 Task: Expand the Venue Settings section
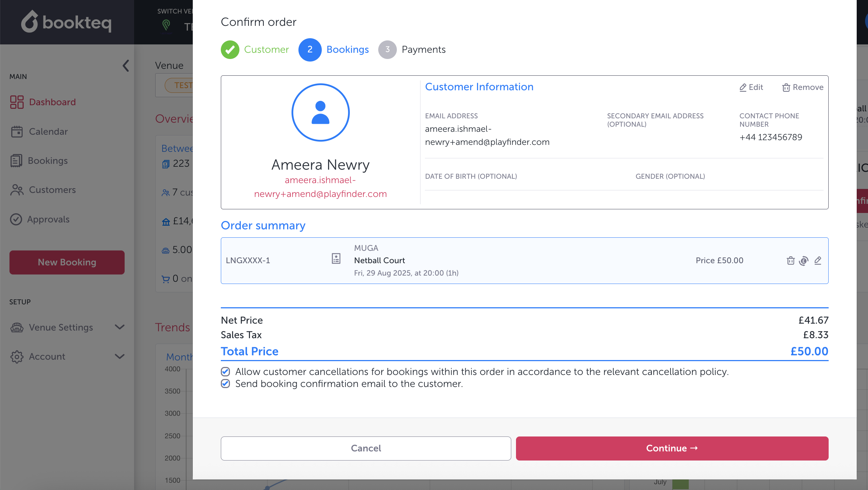pos(120,327)
